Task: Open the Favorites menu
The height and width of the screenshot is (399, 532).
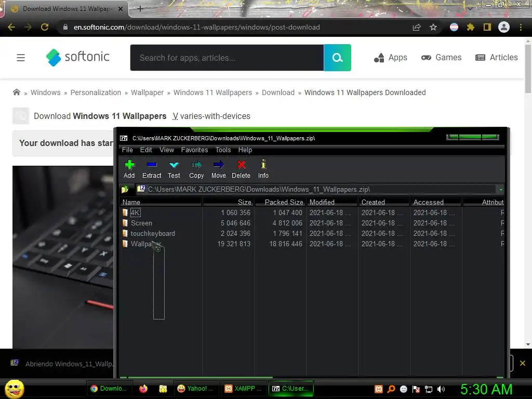Action: [194, 150]
